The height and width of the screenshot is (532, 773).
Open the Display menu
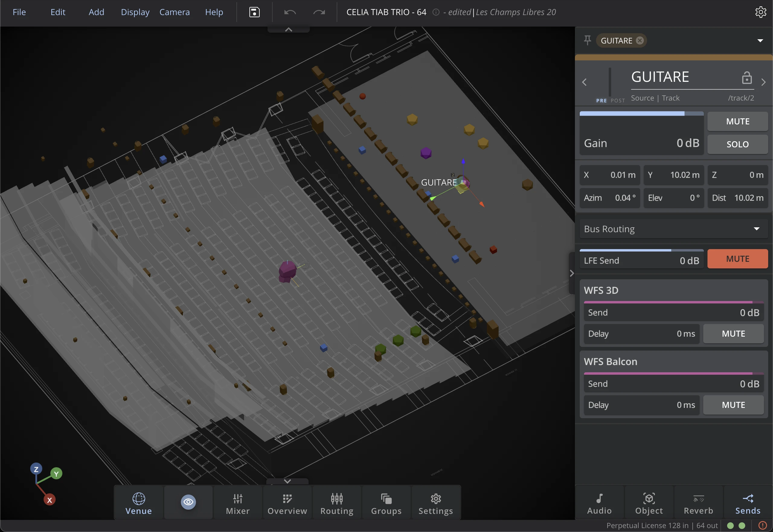click(135, 12)
